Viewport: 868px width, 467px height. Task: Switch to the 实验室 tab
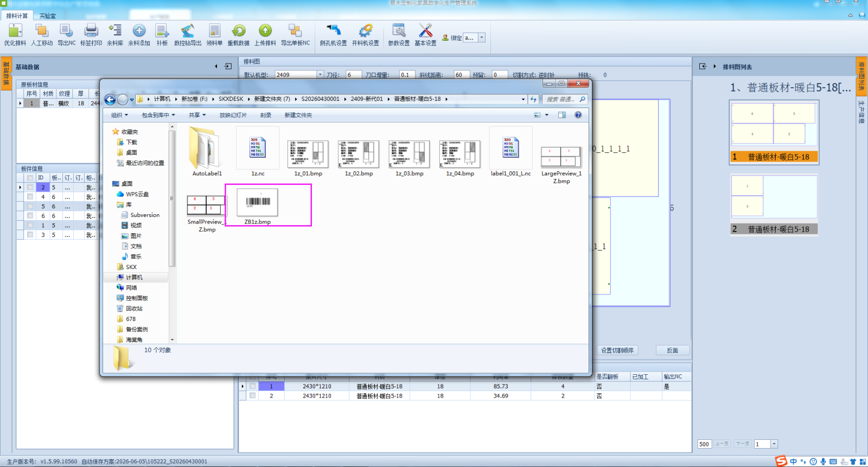47,16
